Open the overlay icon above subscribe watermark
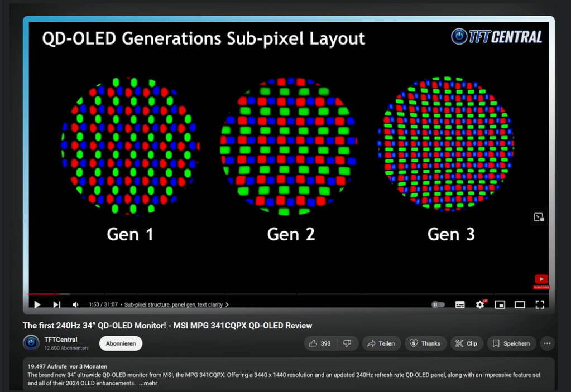Image resolution: width=571 pixels, height=392 pixels. pyautogui.click(x=539, y=217)
